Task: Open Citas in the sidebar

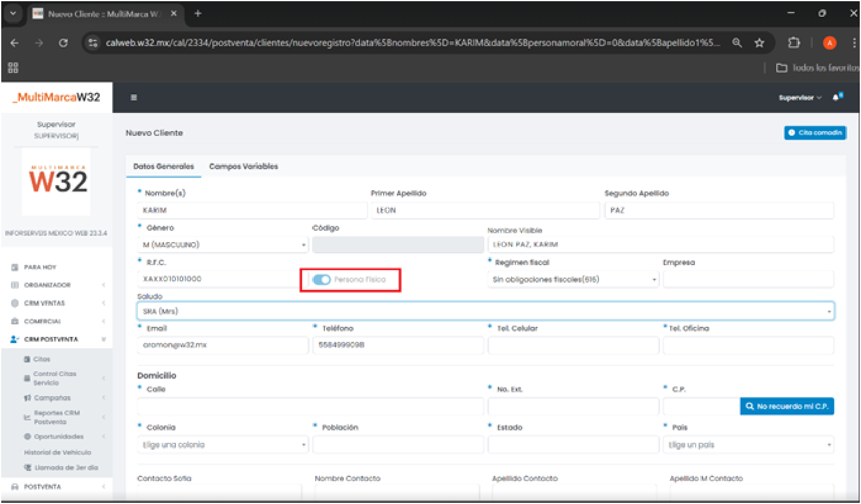Action: [42, 359]
